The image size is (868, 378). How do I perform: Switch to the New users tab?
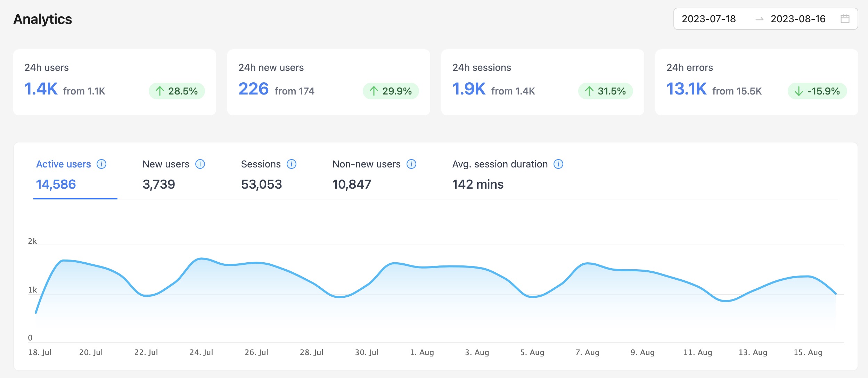[x=174, y=174]
